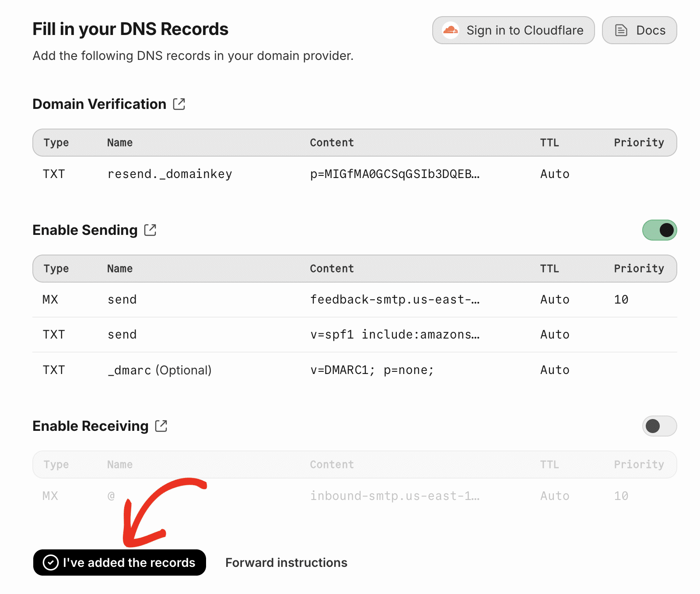Open Domain Verification external link icon

pyautogui.click(x=179, y=104)
